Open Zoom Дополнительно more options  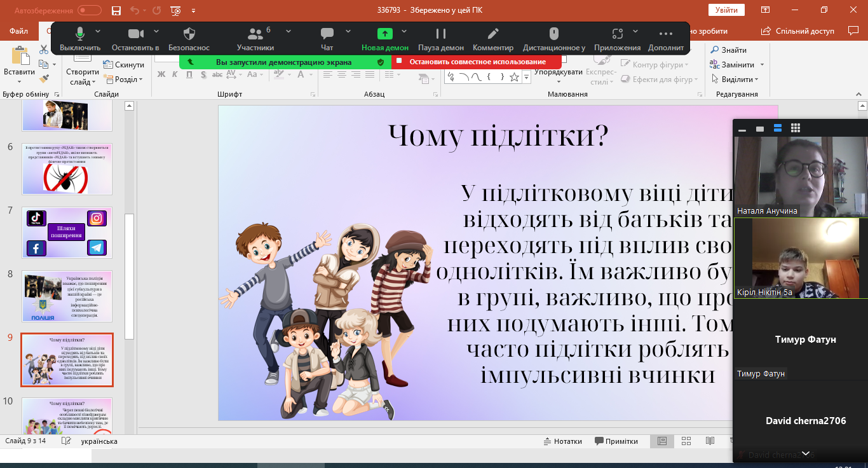(666, 39)
